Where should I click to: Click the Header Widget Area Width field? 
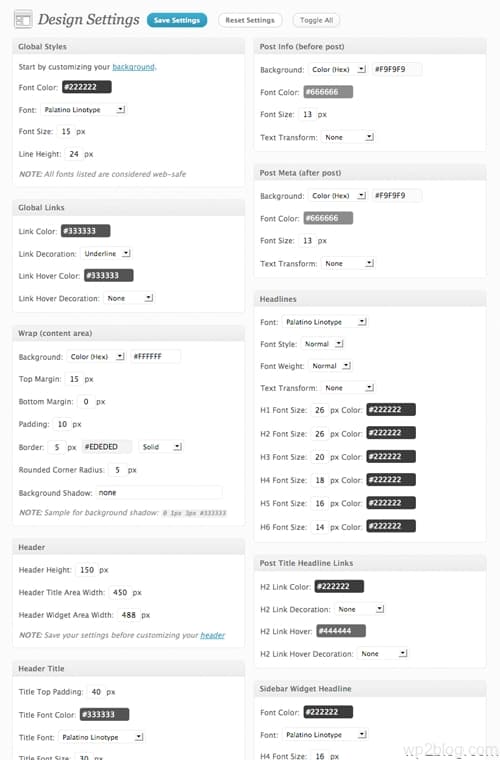point(128,615)
